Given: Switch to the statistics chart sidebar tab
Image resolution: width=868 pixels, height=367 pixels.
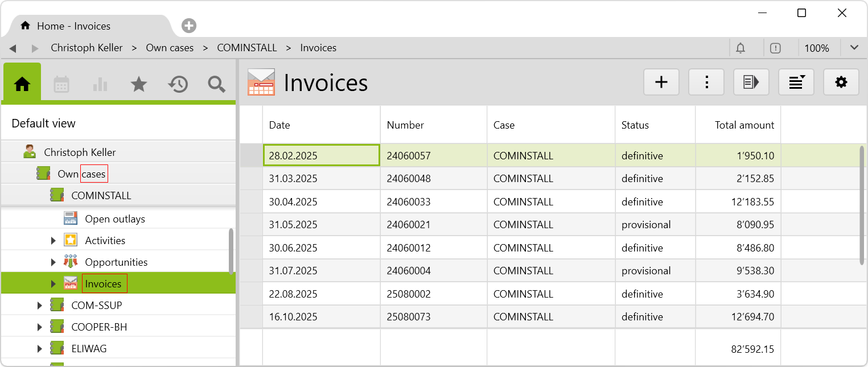Looking at the screenshot, I should (100, 84).
